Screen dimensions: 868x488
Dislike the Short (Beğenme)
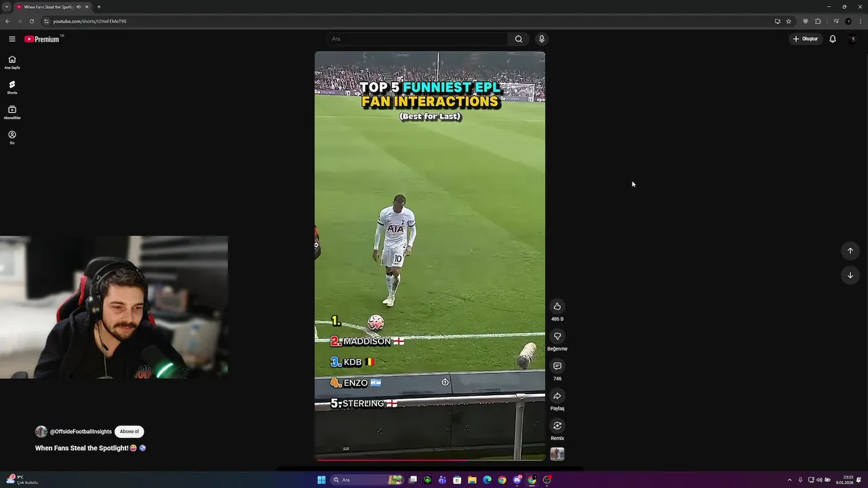coord(557,336)
